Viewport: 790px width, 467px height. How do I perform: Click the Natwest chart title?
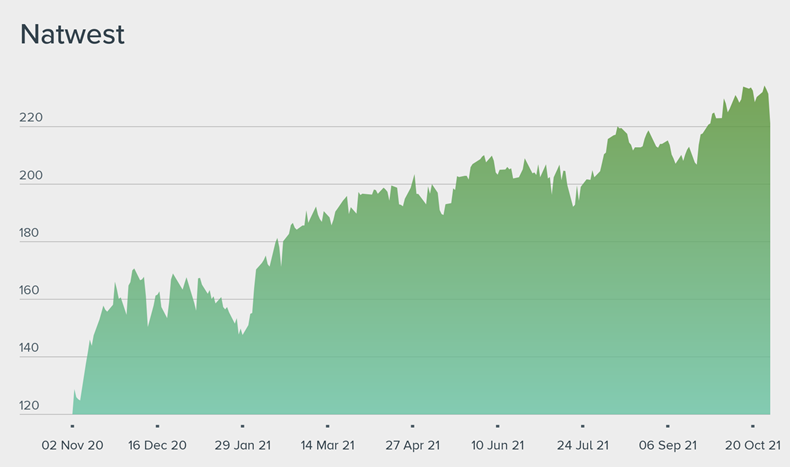coord(72,35)
